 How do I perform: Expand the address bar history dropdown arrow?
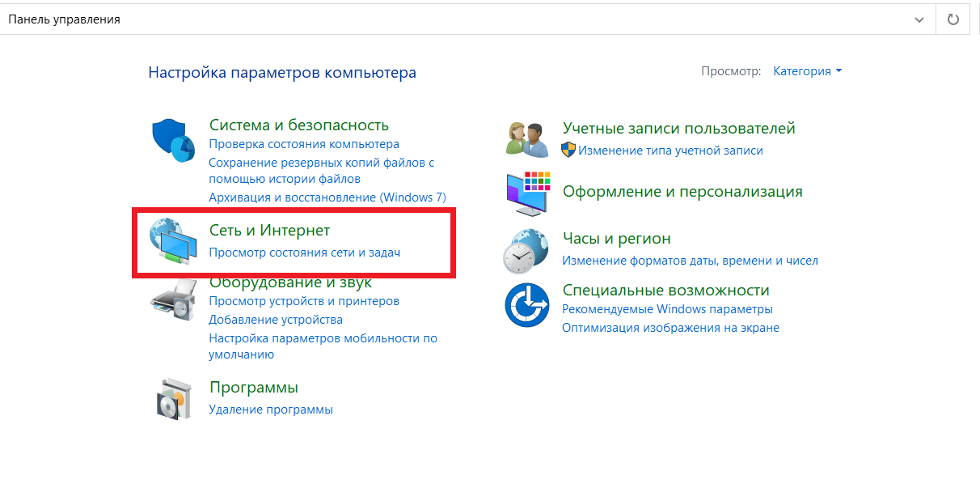(x=919, y=19)
